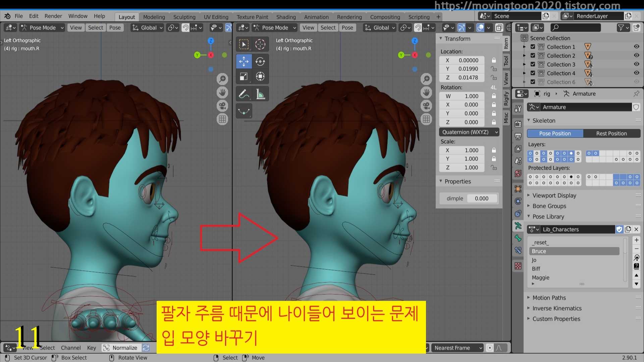This screenshot has height=362, width=644.
Task: Move pose down in library list
Action: point(636,284)
